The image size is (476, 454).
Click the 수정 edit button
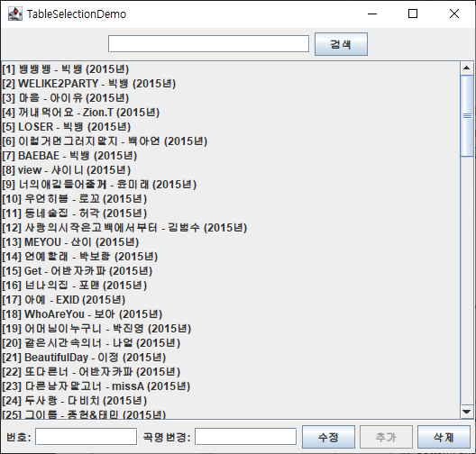[328, 437]
